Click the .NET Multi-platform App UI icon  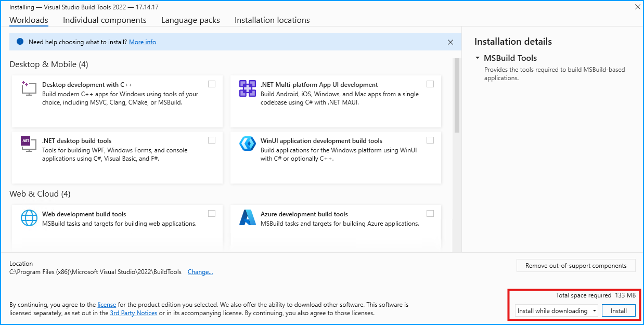click(247, 88)
